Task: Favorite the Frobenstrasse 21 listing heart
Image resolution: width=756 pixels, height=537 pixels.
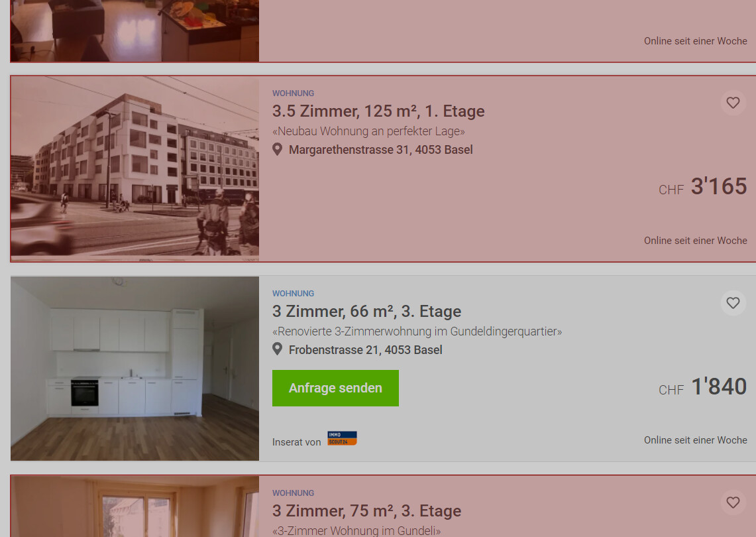Action: [733, 303]
